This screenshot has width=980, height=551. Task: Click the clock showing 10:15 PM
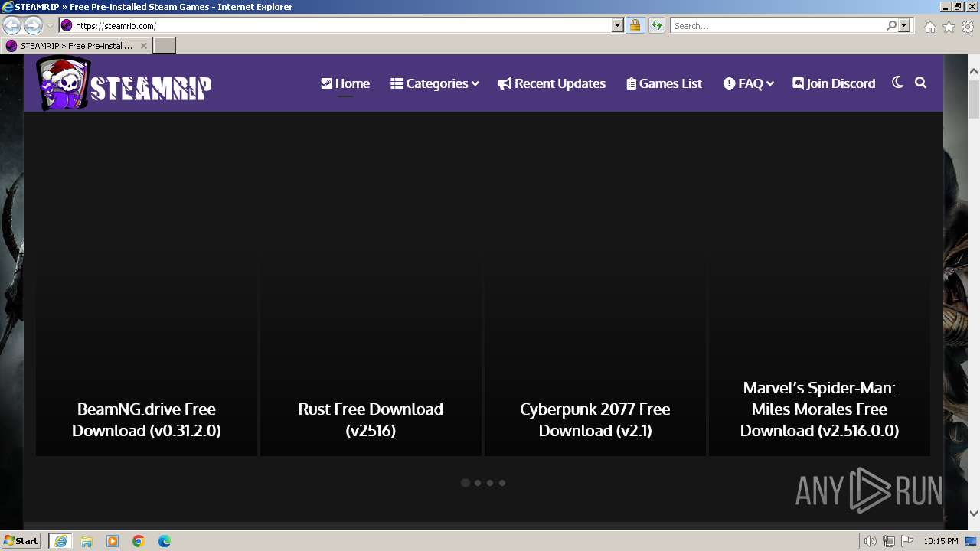(941, 541)
